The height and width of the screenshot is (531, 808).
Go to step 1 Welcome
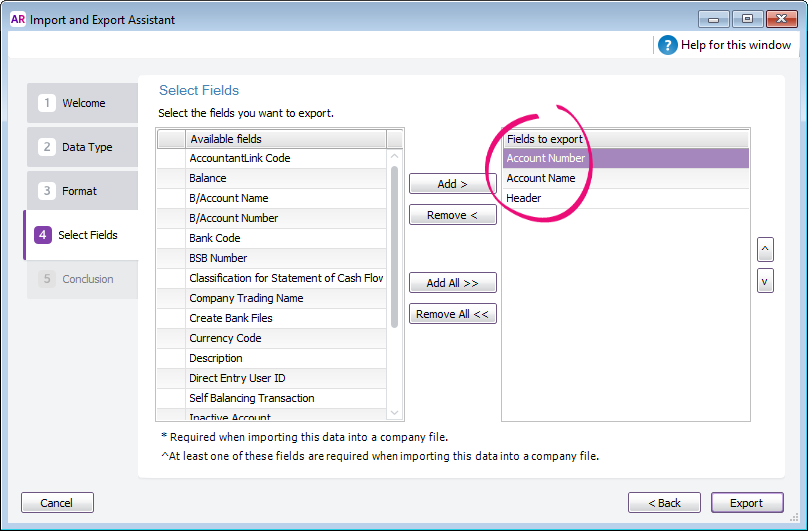82,103
